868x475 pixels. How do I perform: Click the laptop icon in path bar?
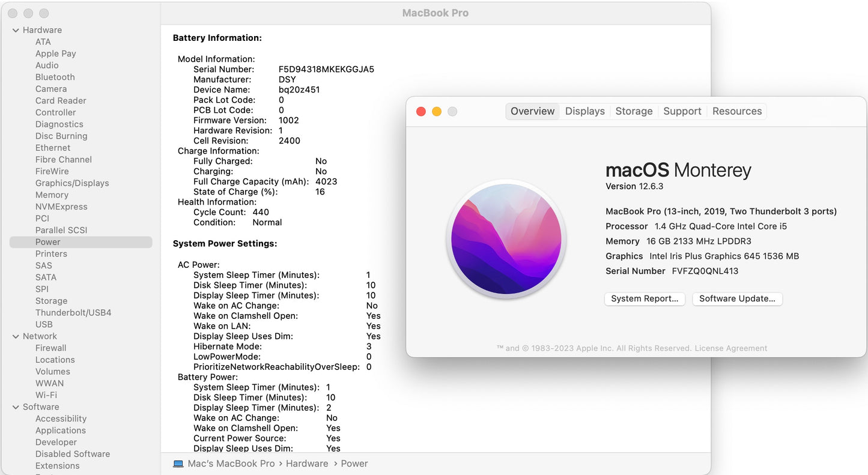coord(178,464)
